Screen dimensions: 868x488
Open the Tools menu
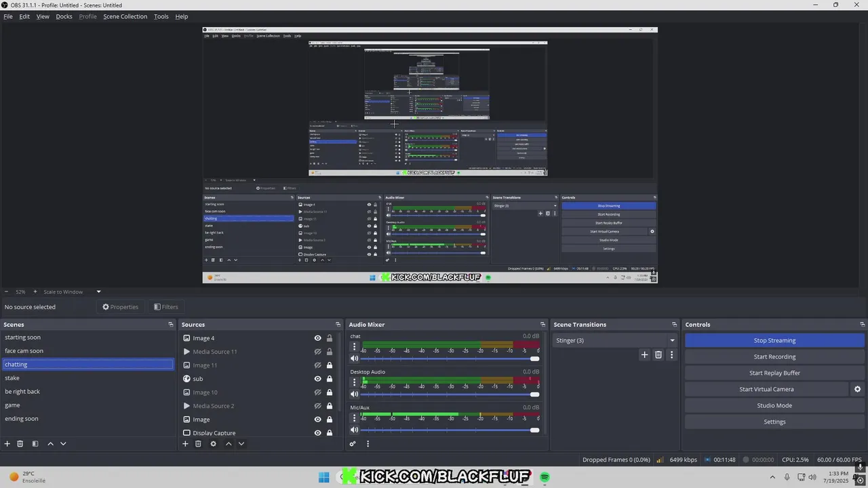pyautogui.click(x=161, y=16)
